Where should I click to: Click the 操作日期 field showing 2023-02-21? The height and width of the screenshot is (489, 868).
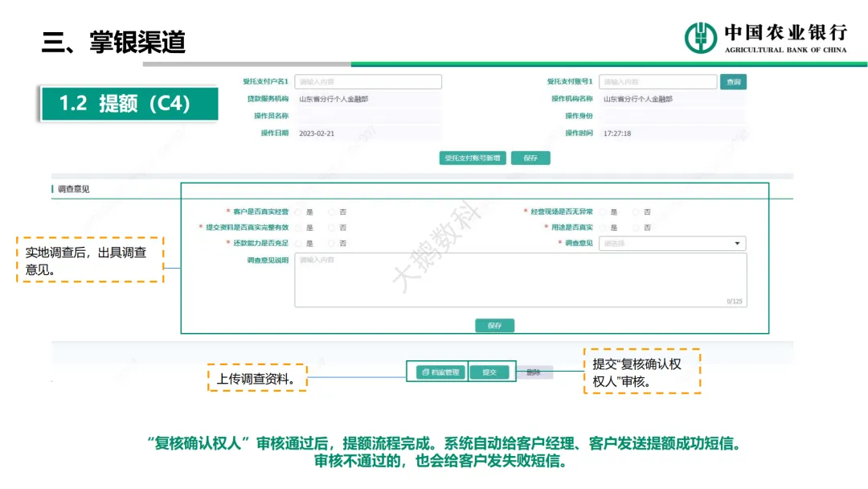[368, 134]
